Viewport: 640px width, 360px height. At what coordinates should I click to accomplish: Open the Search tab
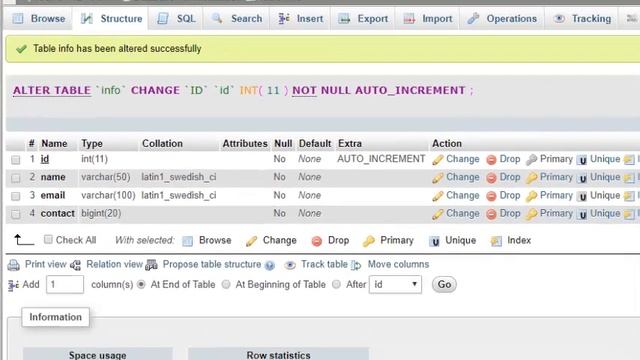click(237, 19)
